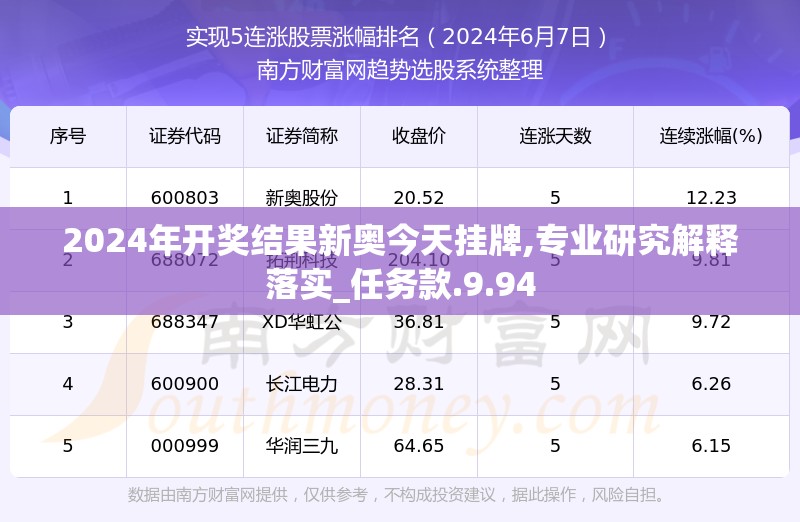Select stock name XD华虹公
The width and height of the screenshot is (800, 522).
point(302,322)
